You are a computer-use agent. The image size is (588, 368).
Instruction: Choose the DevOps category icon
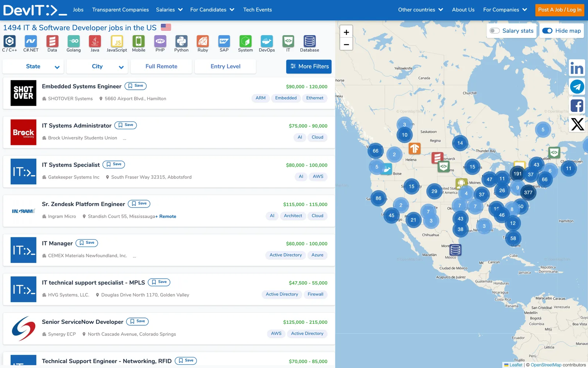(x=267, y=41)
